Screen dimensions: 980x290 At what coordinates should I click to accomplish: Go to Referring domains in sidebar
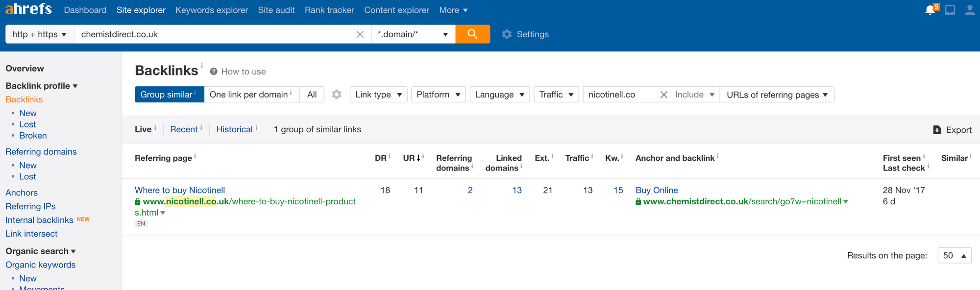41,152
